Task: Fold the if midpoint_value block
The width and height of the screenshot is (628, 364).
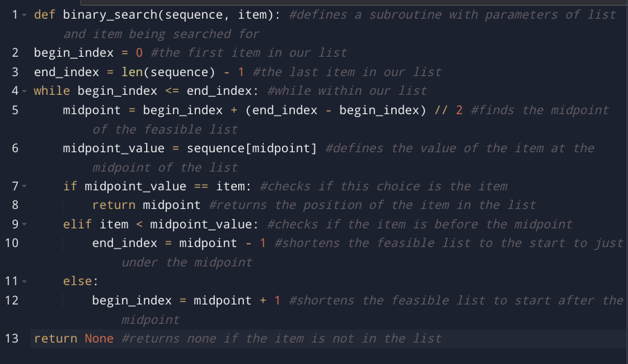Action: coord(24,186)
